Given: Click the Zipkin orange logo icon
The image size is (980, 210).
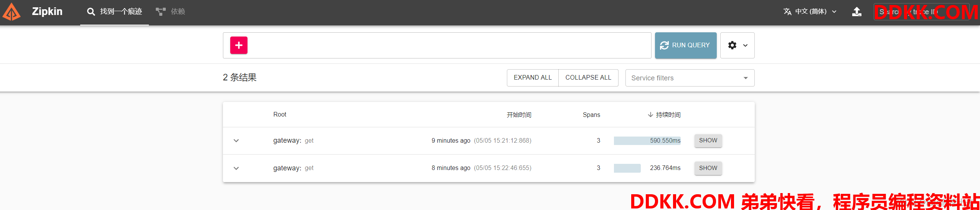Looking at the screenshot, I should 12,12.
